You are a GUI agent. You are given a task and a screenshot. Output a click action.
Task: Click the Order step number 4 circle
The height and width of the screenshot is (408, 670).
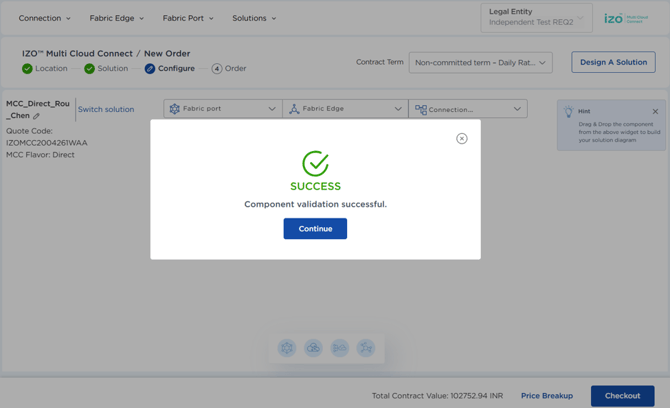click(217, 68)
